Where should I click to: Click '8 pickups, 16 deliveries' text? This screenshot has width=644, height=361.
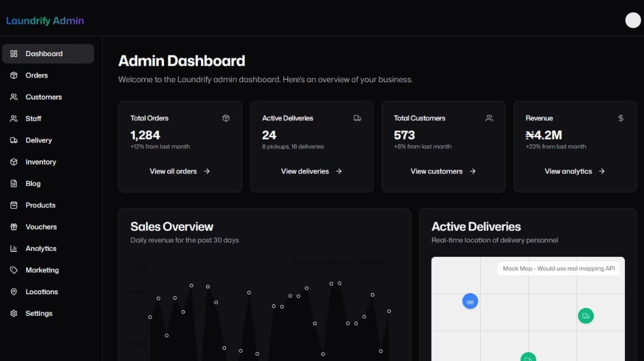[x=293, y=147]
